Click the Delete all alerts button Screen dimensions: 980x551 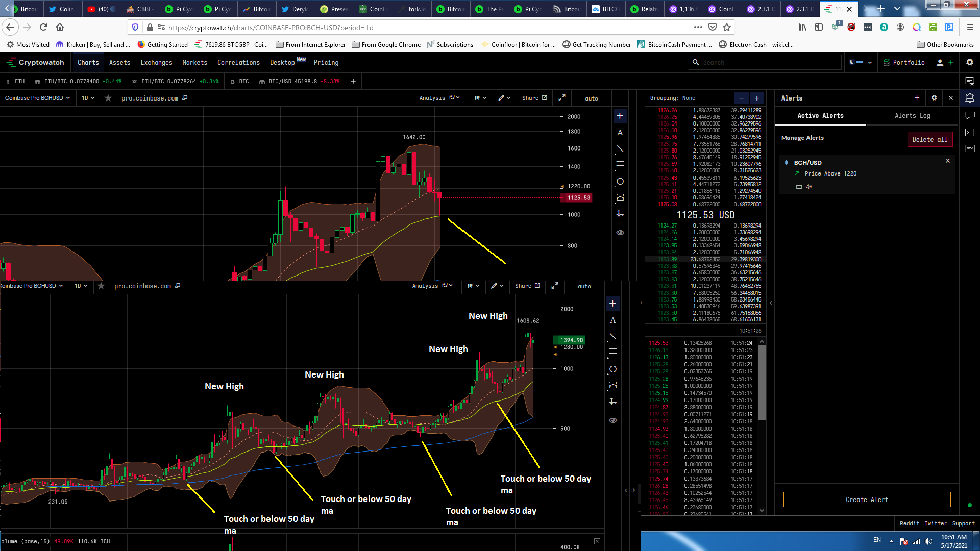(929, 139)
